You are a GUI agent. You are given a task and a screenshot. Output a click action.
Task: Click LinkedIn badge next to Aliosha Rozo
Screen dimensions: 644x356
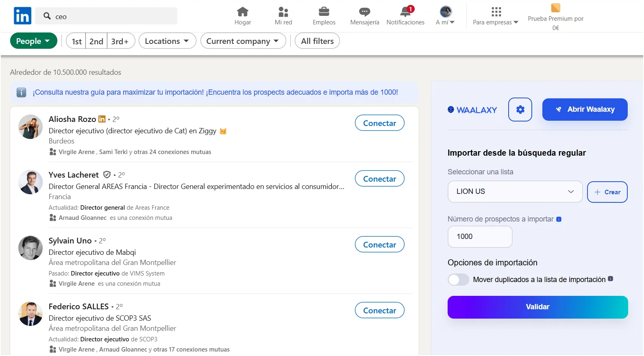pyautogui.click(x=102, y=119)
